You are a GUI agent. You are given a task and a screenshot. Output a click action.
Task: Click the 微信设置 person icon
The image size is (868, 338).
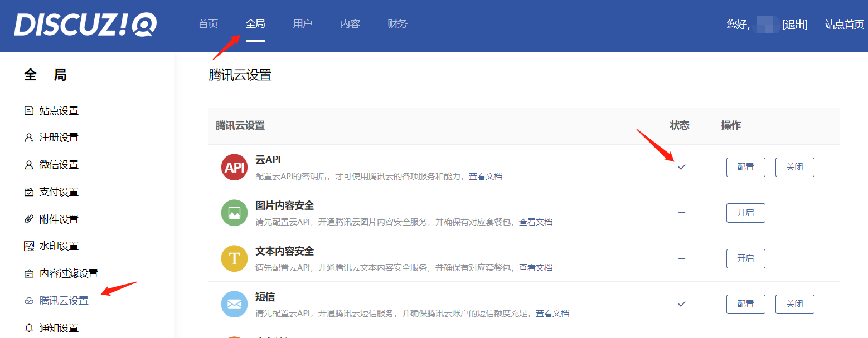pos(29,165)
